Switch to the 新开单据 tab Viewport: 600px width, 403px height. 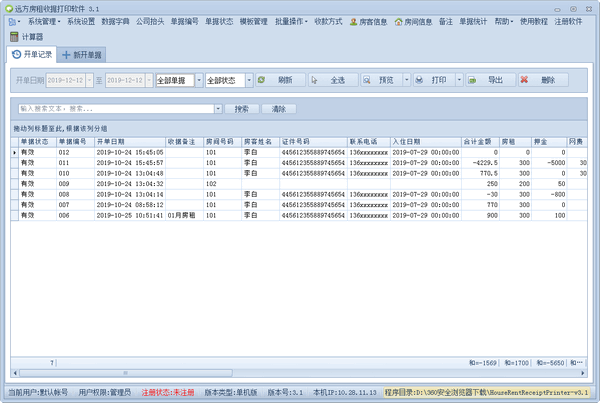82,54
